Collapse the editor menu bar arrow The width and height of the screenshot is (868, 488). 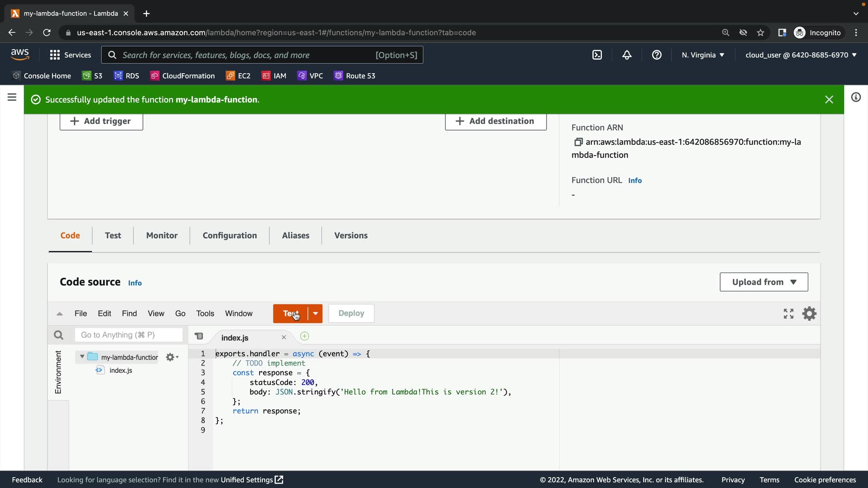(59, 314)
